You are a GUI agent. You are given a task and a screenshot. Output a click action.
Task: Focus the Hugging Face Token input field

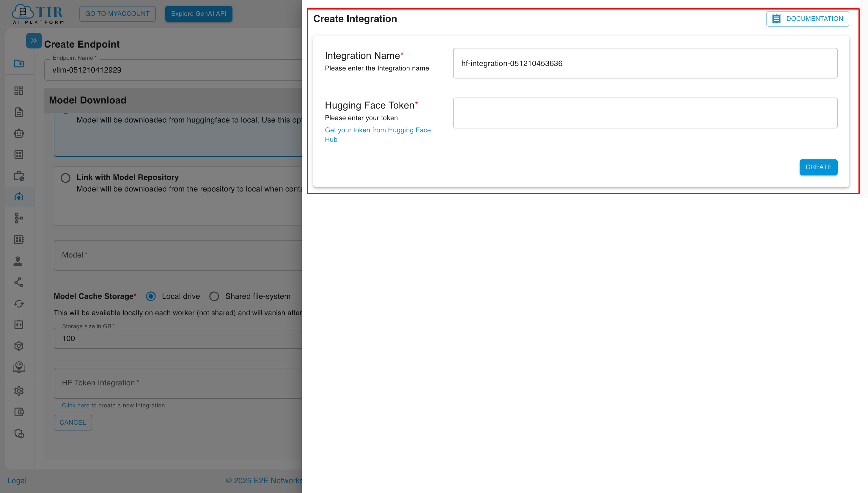pyautogui.click(x=645, y=113)
